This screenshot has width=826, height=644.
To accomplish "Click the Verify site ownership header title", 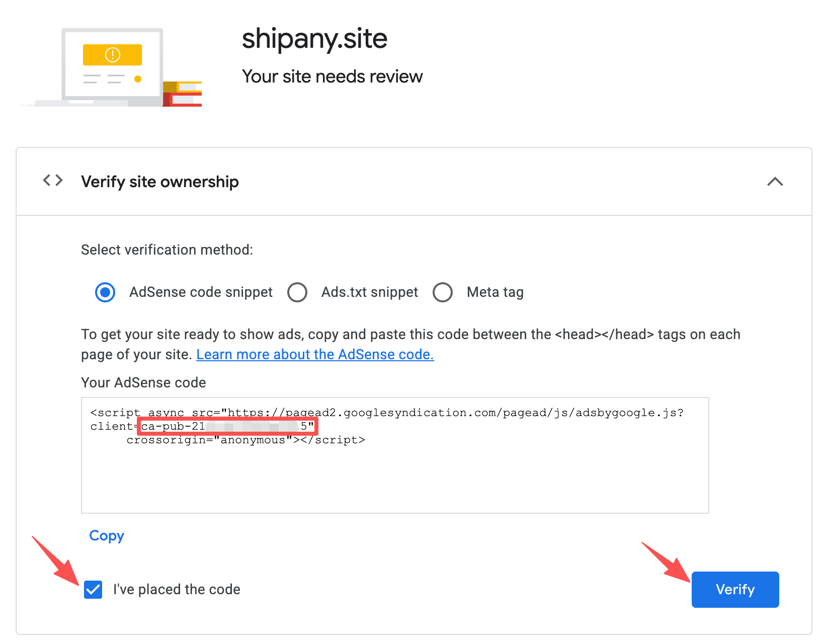I will (159, 182).
